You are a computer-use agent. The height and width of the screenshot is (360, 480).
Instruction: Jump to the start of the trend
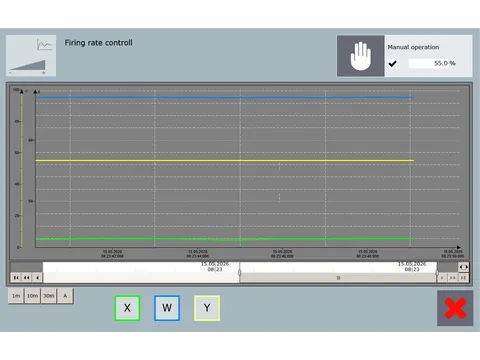tap(16, 278)
